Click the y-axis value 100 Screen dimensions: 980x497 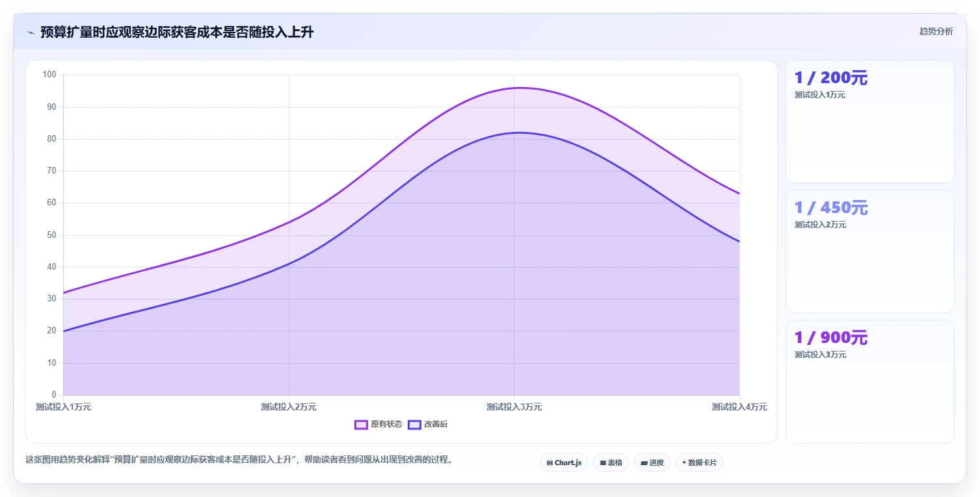click(49, 75)
